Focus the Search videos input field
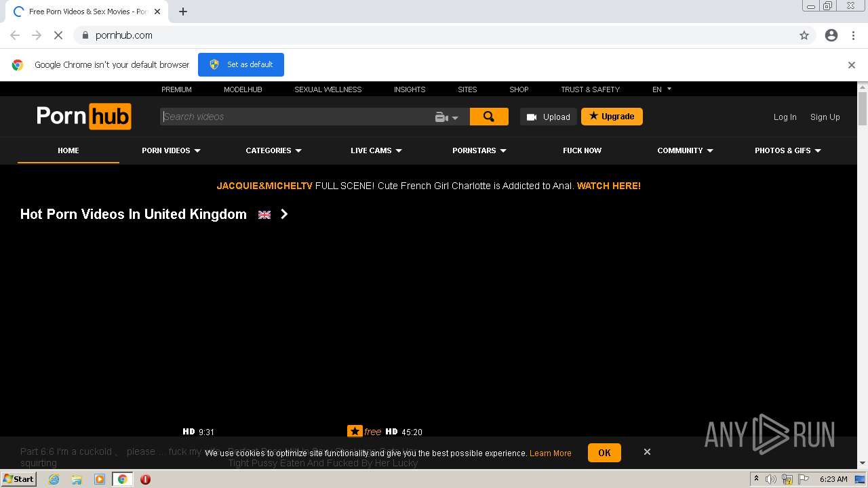Viewport: 868px width, 488px height. point(296,117)
